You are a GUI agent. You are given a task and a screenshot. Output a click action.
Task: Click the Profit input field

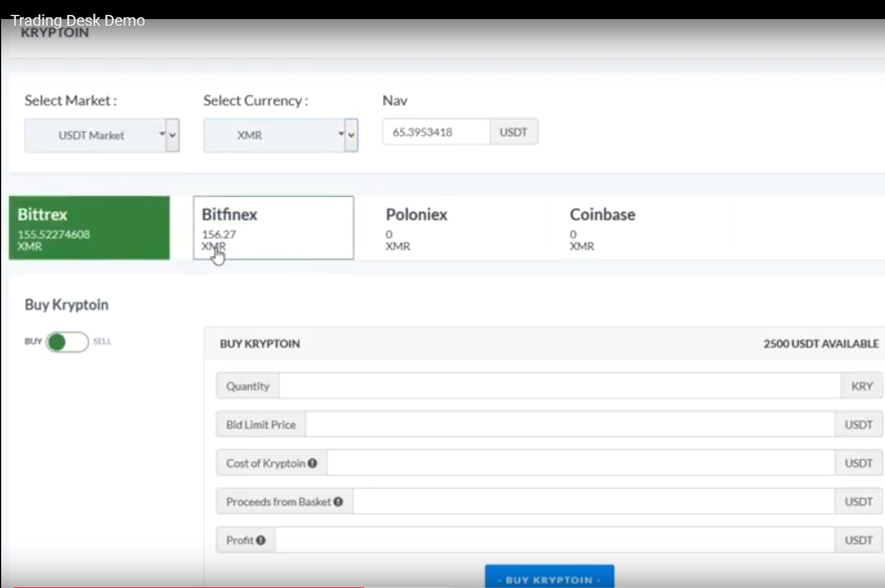(555, 540)
